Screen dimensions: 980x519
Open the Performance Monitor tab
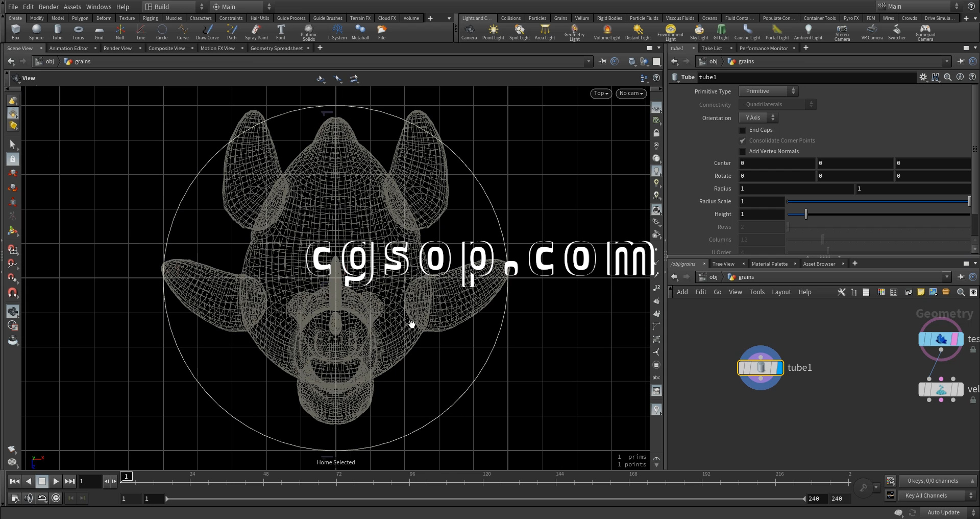point(764,48)
